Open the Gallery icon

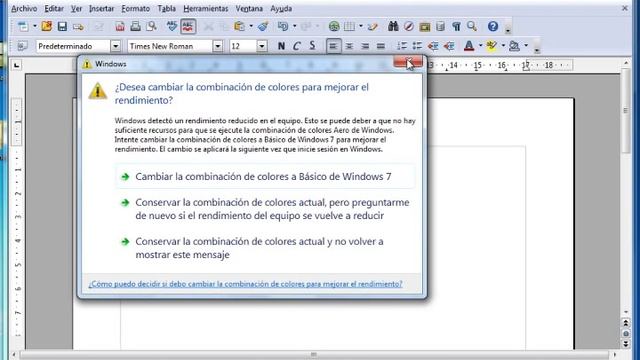(424, 27)
